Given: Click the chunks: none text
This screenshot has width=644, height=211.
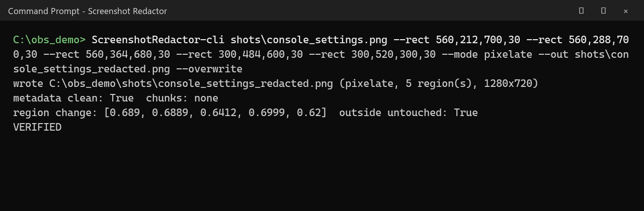Looking at the screenshot, I should point(182,98).
